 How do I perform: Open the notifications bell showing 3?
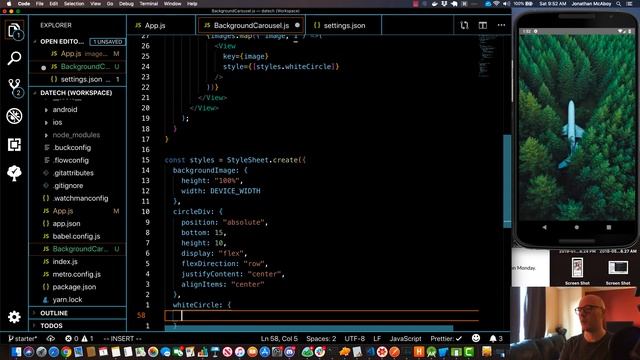click(496, 338)
